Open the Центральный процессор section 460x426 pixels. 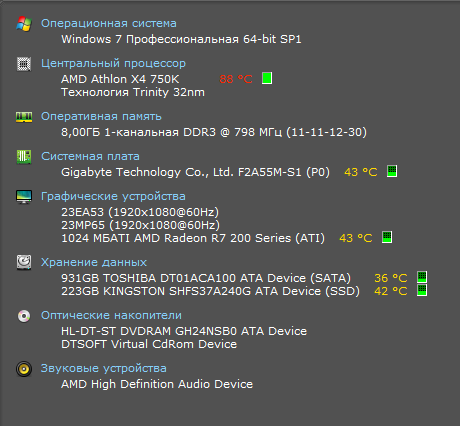coord(113,63)
